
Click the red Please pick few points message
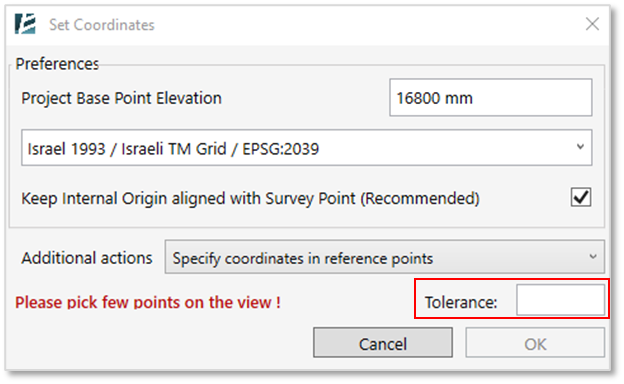(x=148, y=302)
